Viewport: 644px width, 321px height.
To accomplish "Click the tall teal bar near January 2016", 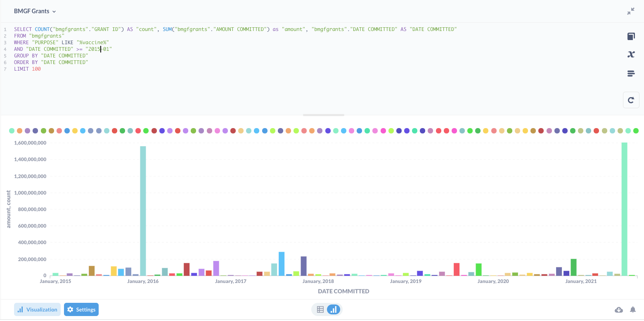I will tap(143, 211).
